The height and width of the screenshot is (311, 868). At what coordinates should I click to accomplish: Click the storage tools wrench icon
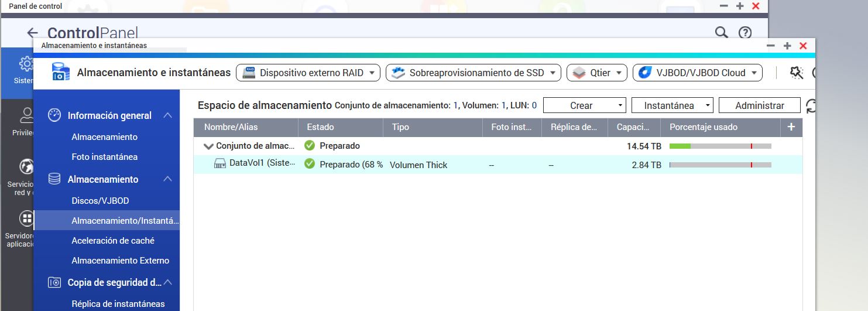pyautogui.click(x=796, y=73)
